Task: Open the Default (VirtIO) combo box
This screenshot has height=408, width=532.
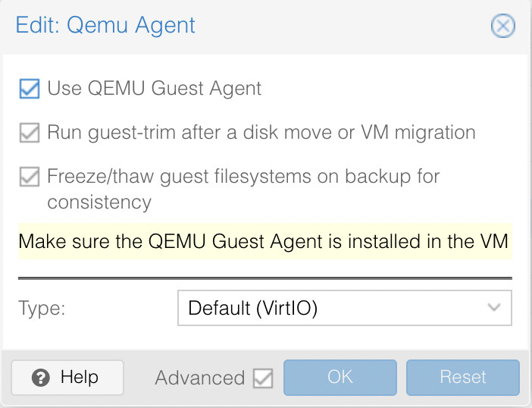Action: (345, 308)
